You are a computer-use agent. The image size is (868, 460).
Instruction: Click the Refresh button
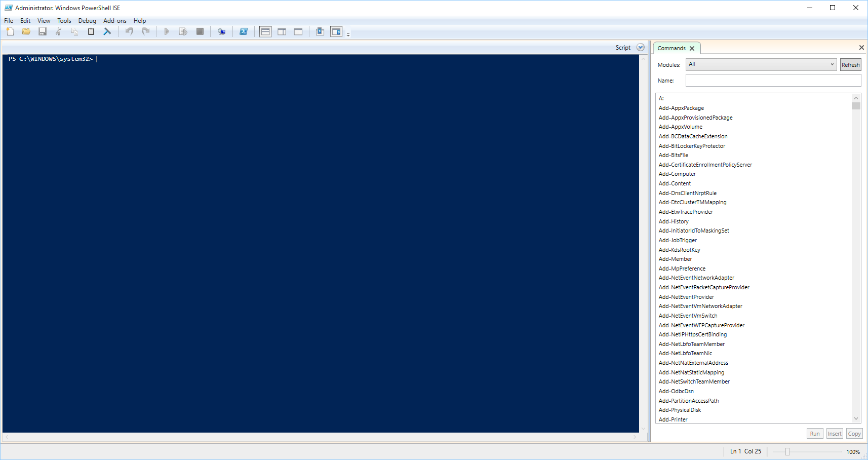pyautogui.click(x=850, y=64)
